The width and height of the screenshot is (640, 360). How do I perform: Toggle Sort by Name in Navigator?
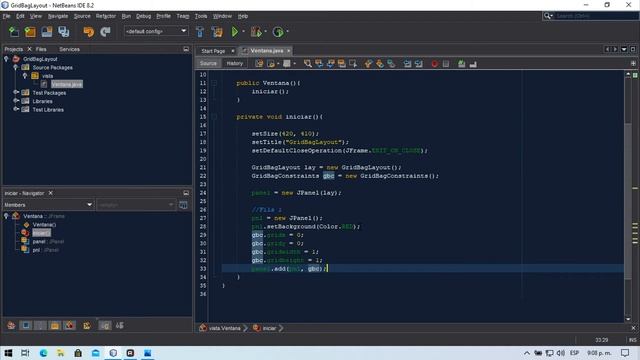tap(105, 325)
